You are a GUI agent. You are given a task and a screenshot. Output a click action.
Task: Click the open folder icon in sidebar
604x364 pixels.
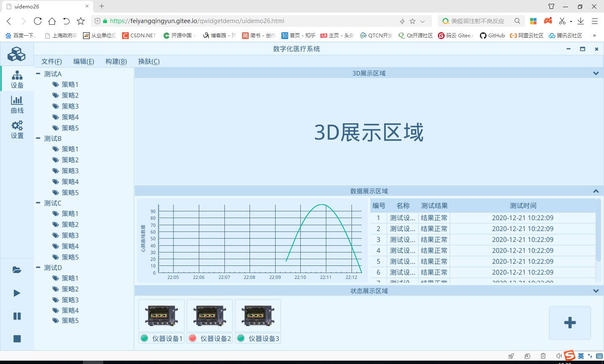pyautogui.click(x=17, y=270)
